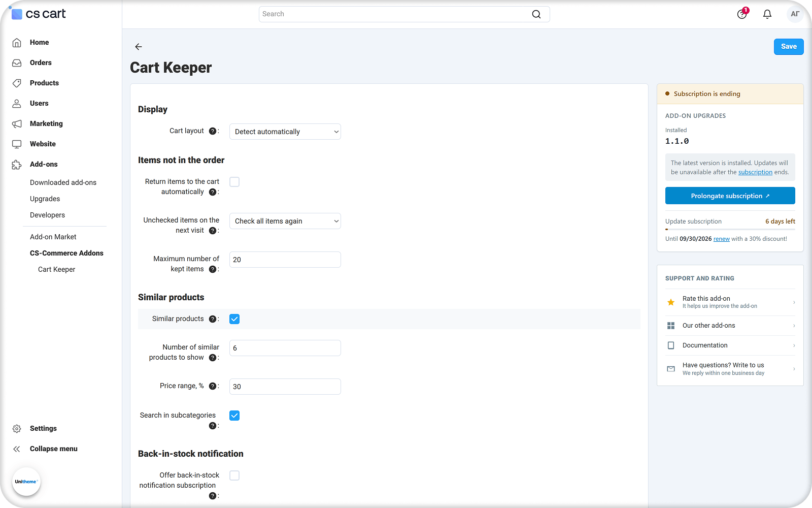Edit Number of similar products field
This screenshot has width=812, height=508.
pos(285,348)
